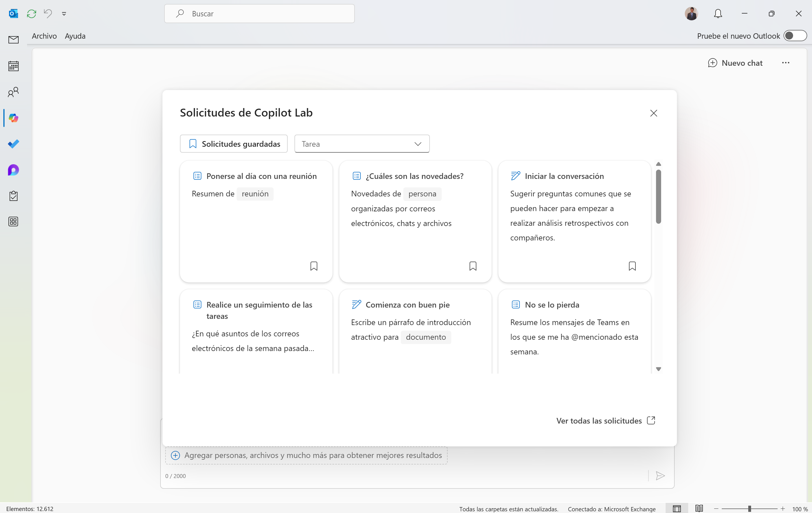Expand the Tarea dropdown

pos(362,144)
